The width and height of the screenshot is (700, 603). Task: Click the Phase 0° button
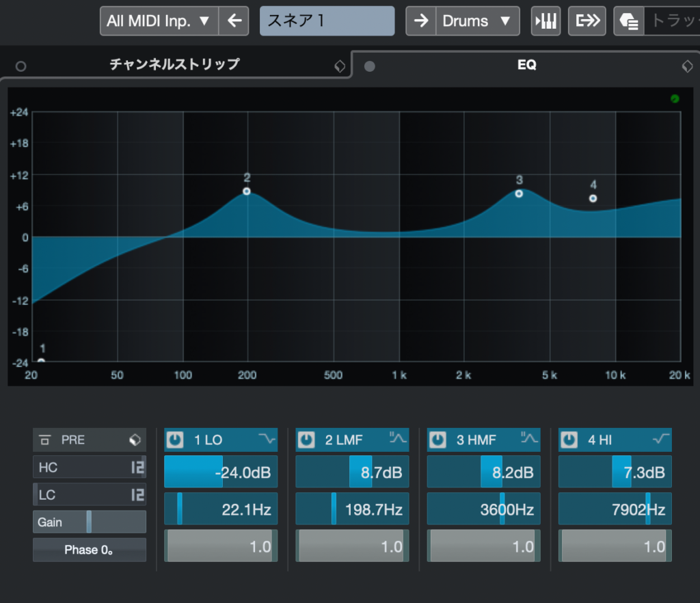(89, 550)
